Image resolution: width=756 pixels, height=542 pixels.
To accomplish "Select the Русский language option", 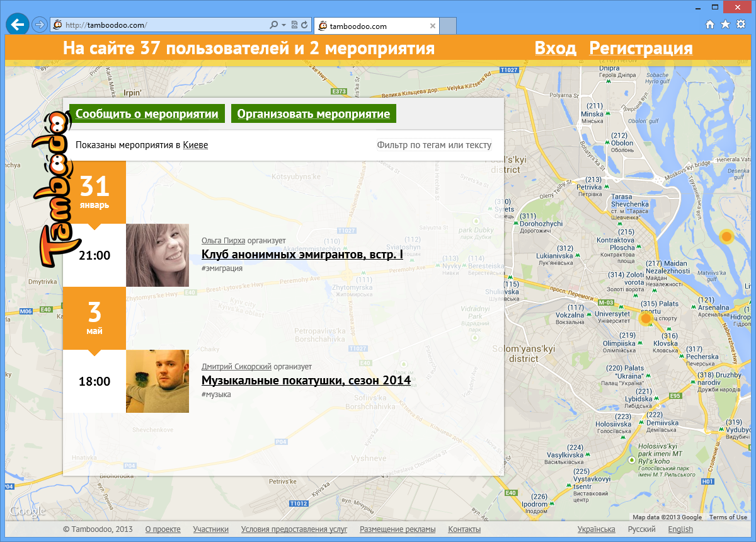I will (x=642, y=529).
